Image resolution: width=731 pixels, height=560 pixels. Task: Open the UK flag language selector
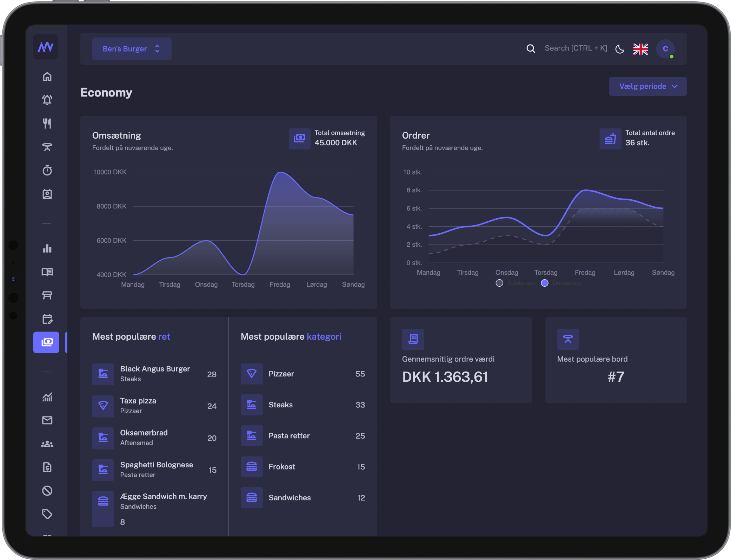(640, 49)
